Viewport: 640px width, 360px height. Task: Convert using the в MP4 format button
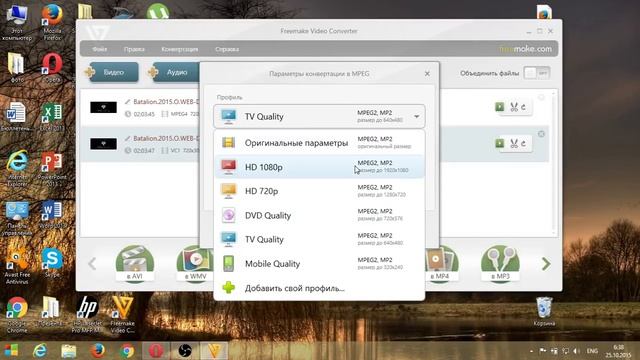tap(440, 263)
